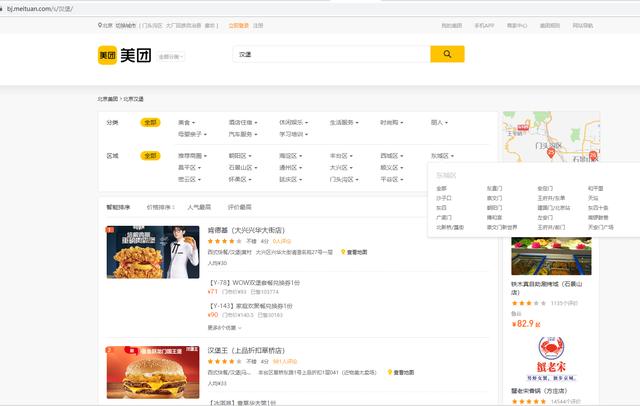Expand 学习培训 category dropdown
Viewport: 640px width, 406px height.
tap(293, 134)
